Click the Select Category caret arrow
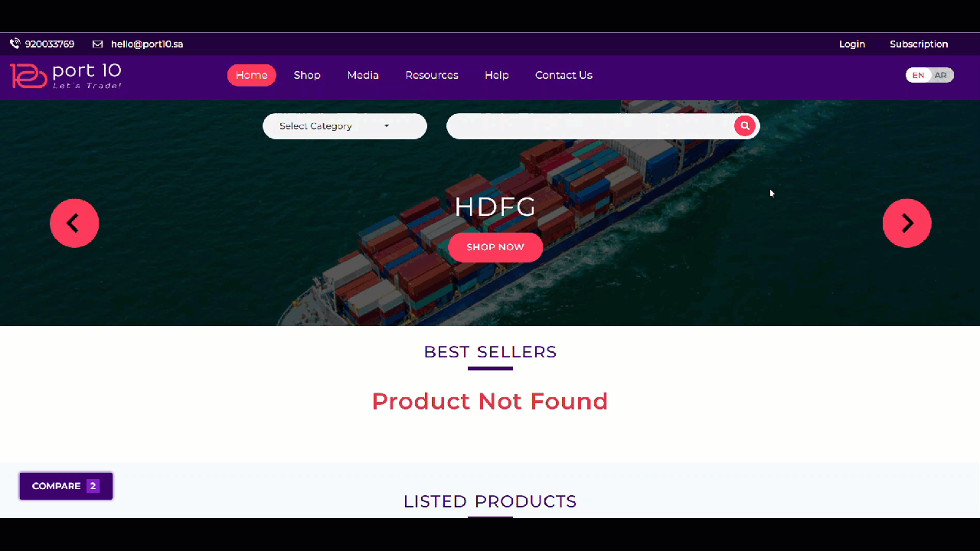Image resolution: width=980 pixels, height=551 pixels. (x=387, y=126)
